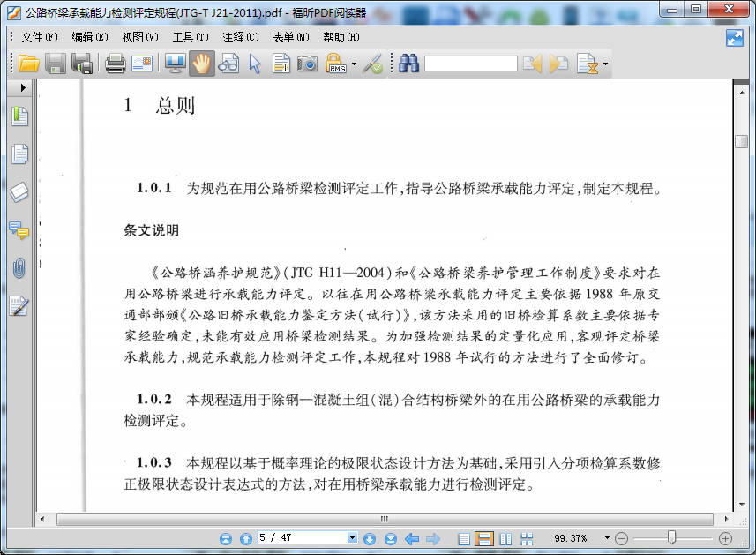Select the Hand tool
The image size is (756, 555).
[201, 64]
